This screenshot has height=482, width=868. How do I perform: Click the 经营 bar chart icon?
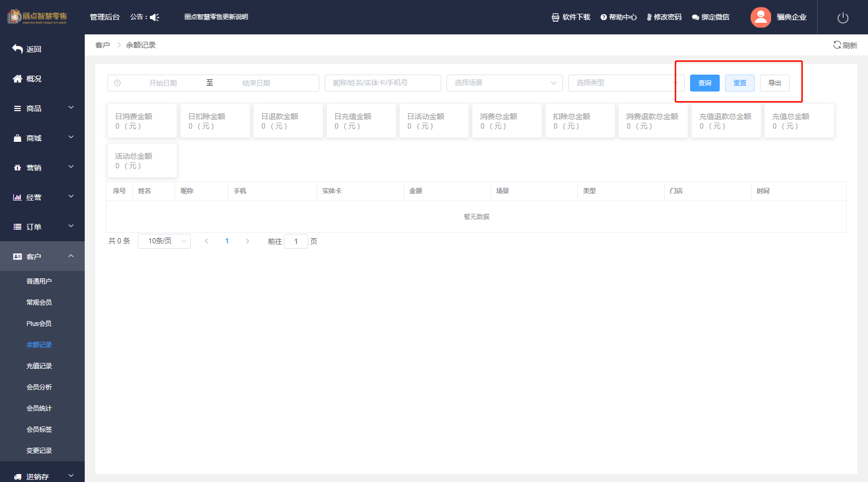click(x=17, y=197)
